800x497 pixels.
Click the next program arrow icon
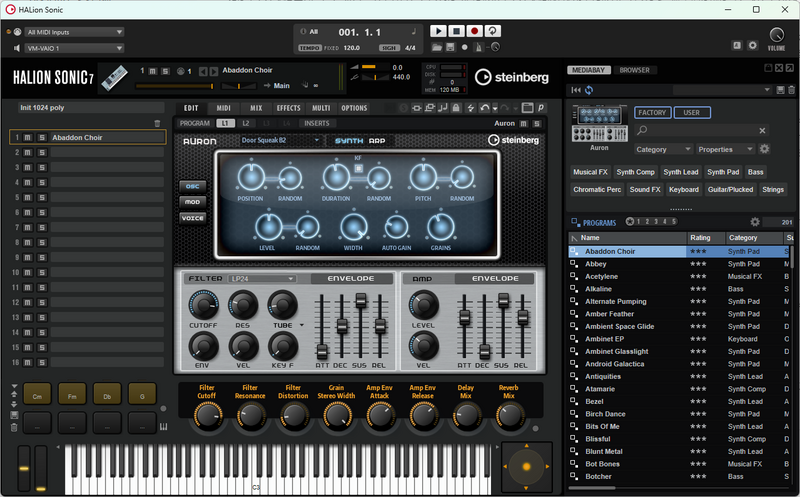pos(214,71)
